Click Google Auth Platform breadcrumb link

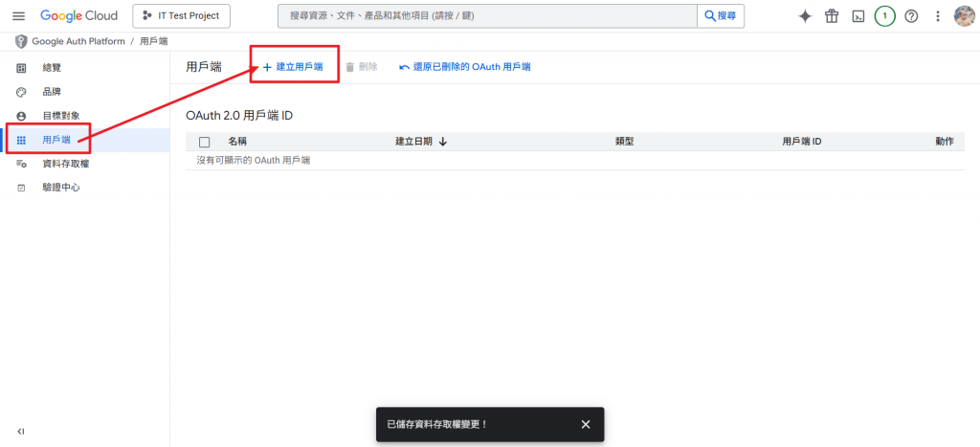point(78,42)
